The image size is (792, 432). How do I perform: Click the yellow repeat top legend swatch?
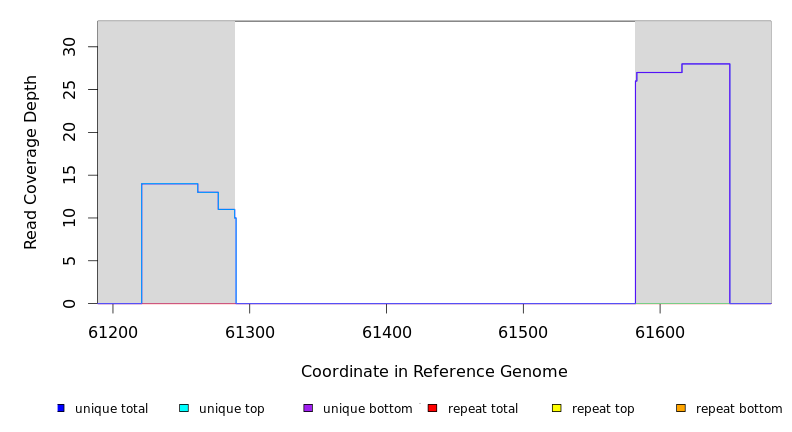556,408
